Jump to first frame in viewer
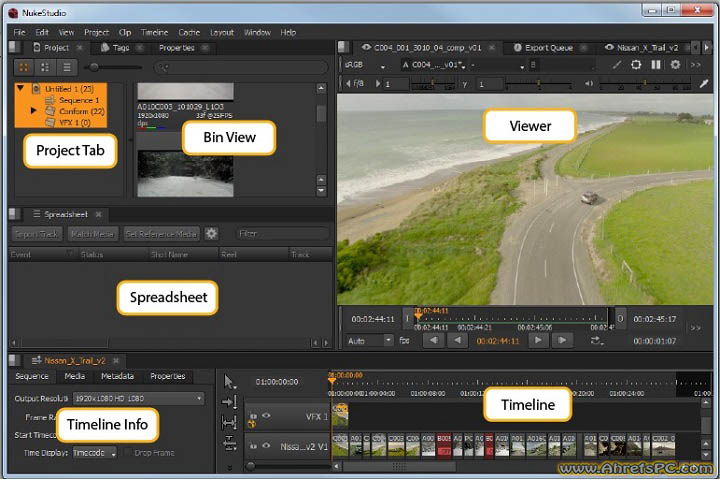This screenshot has height=480, width=720. click(433, 340)
